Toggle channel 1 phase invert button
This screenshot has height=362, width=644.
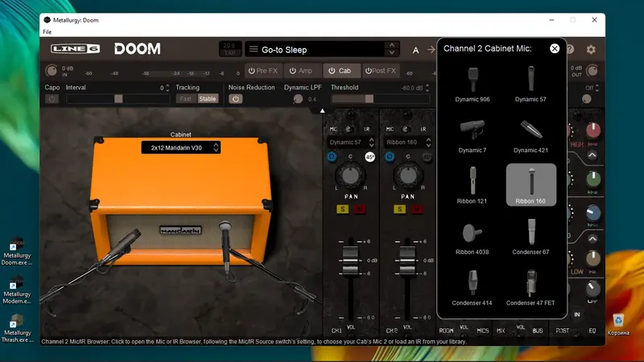tap(332, 156)
